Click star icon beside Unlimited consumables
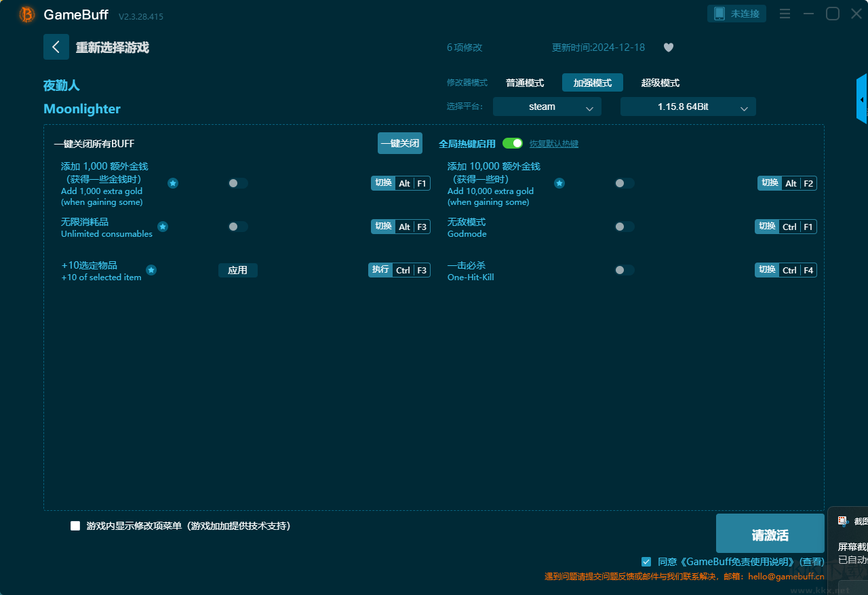Image resolution: width=868 pixels, height=595 pixels. [x=163, y=227]
